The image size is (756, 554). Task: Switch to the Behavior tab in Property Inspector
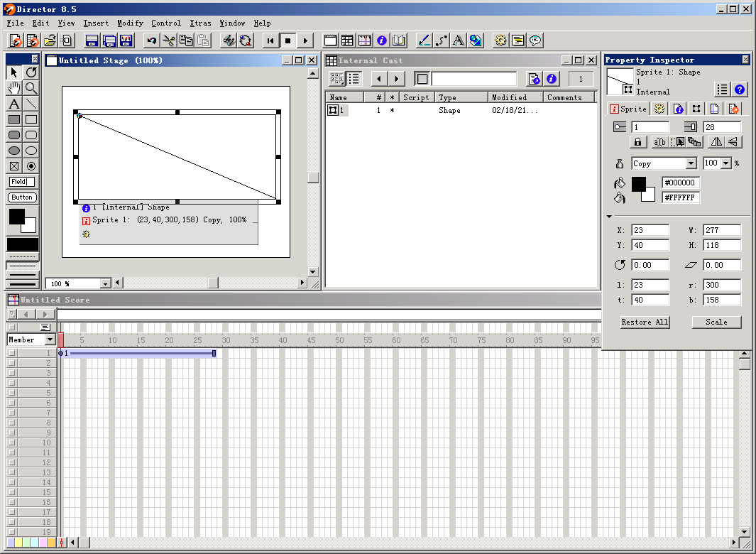click(x=659, y=109)
